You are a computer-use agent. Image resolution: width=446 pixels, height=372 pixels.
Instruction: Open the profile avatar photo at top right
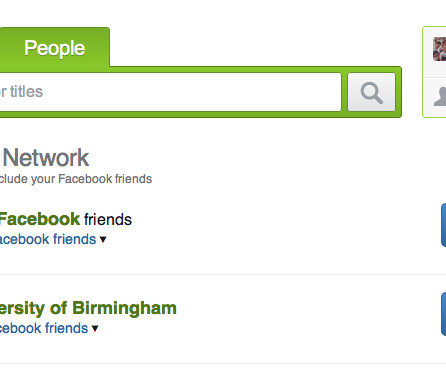tap(439, 49)
